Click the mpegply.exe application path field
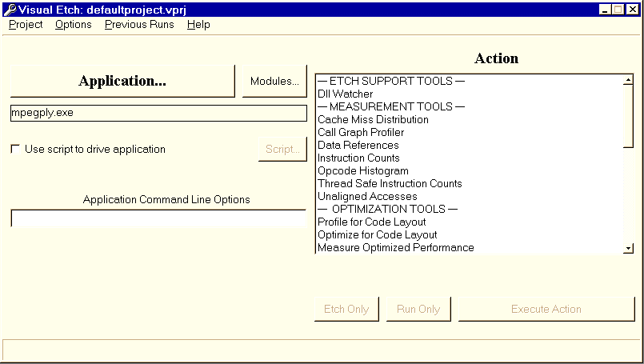This screenshot has height=364, width=644. click(x=158, y=113)
